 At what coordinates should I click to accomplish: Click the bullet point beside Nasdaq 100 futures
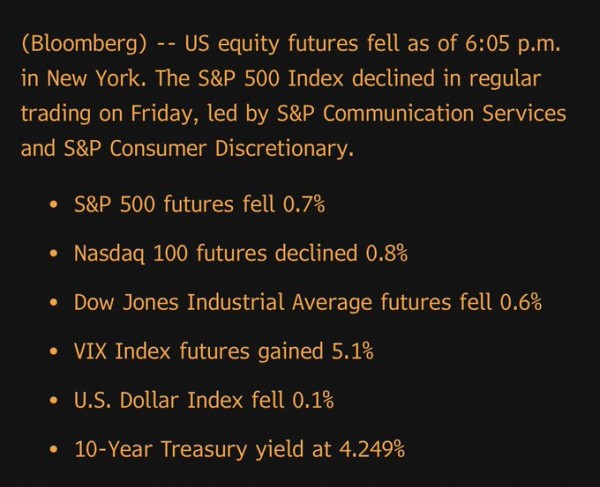click(51, 255)
